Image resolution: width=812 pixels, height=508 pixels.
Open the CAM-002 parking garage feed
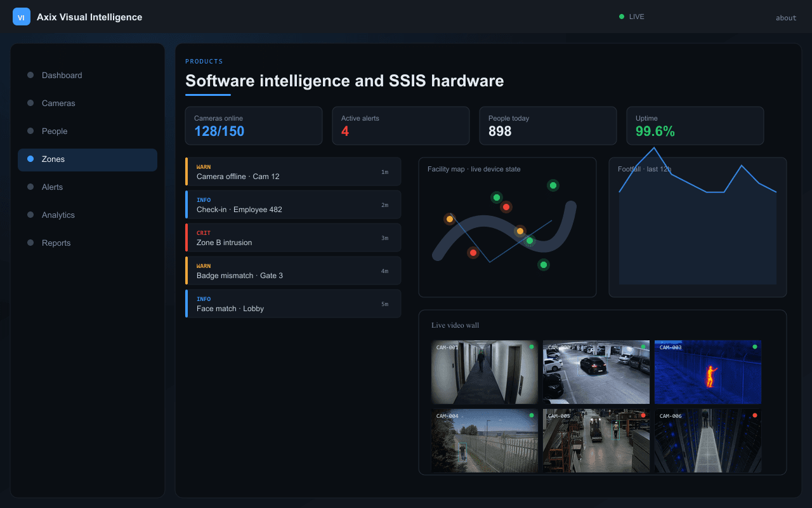coord(596,372)
